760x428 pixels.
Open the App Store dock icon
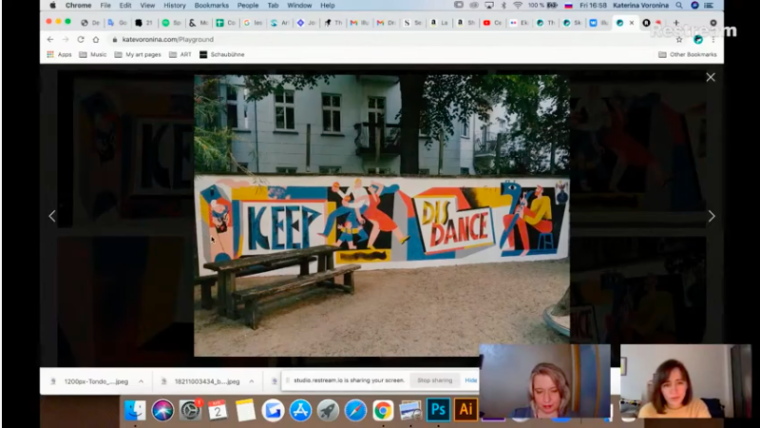pos(300,410)
